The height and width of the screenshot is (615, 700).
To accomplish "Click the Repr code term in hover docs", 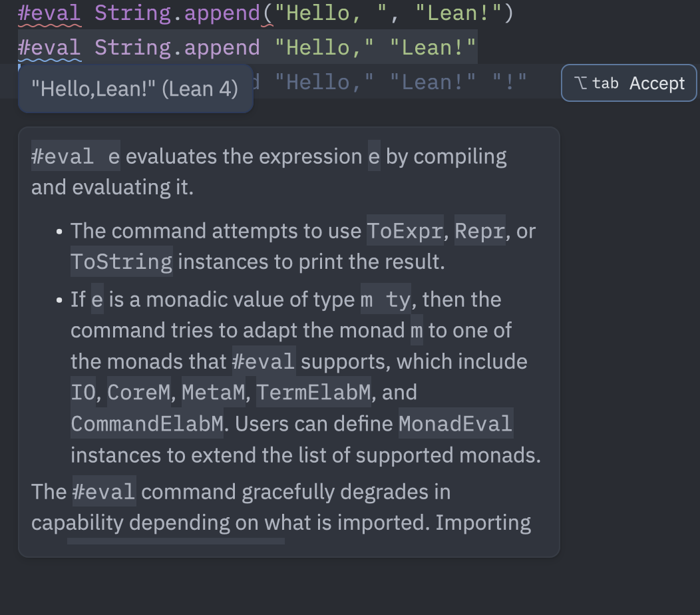I will pyautogui.click(x=480, y=231).
